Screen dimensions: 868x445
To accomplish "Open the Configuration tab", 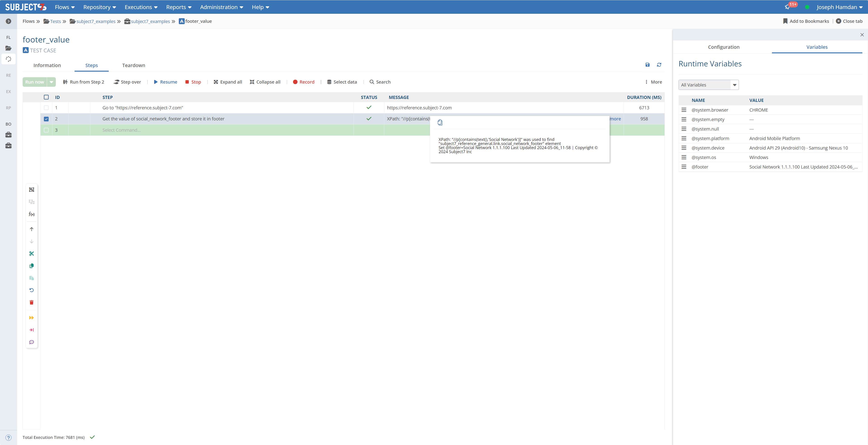I will (x=723, y=47).
